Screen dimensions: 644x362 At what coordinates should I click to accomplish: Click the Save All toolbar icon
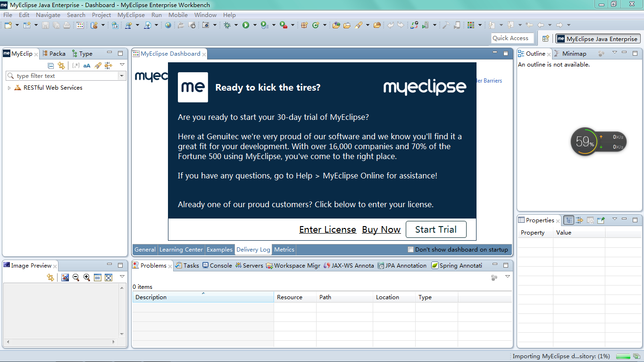[x=56, y=25]
